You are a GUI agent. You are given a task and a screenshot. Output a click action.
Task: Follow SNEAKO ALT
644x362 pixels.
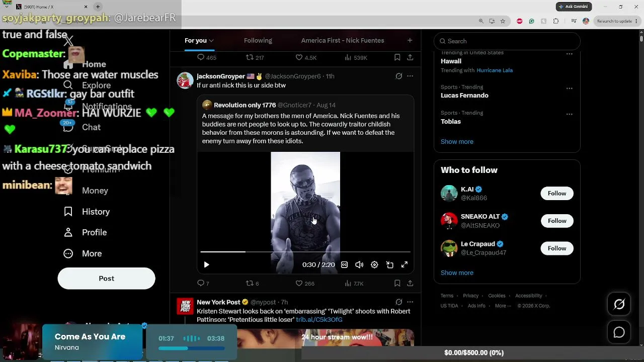tap(557, 221)
